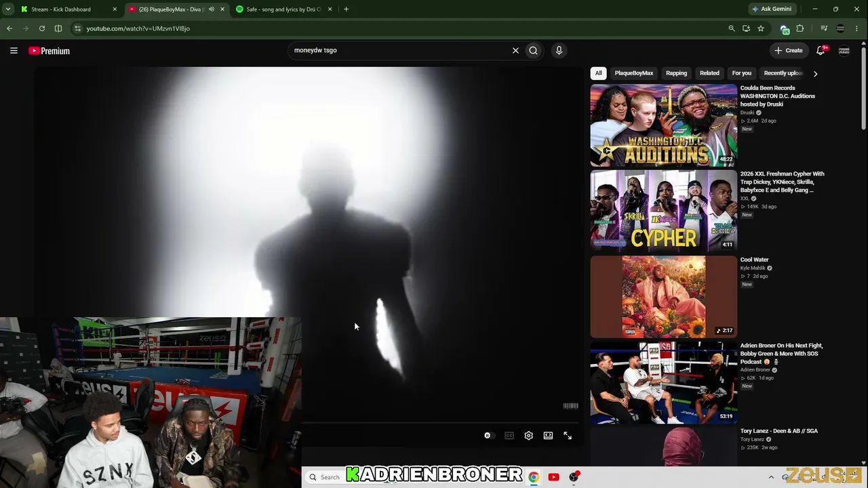Visit the Druski channel link

tap(747, 113)
